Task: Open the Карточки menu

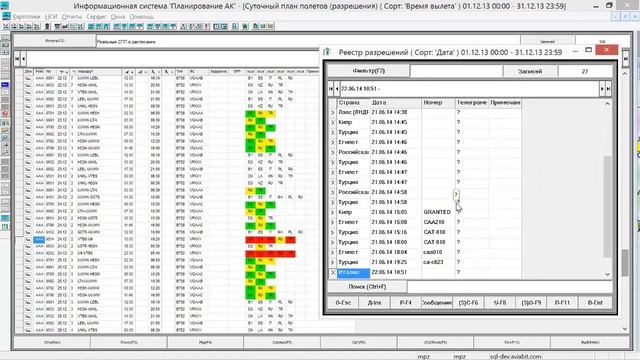Action: [27, 17]
